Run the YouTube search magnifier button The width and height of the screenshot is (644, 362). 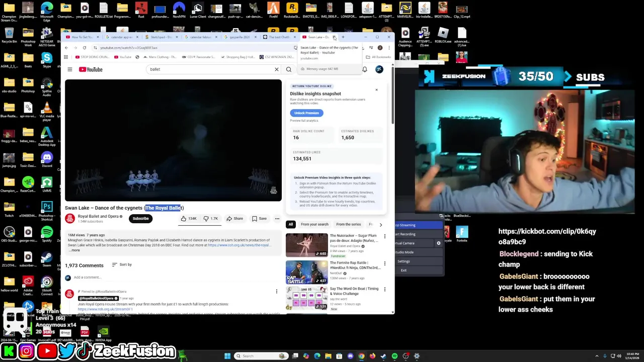tap(289, 69)
